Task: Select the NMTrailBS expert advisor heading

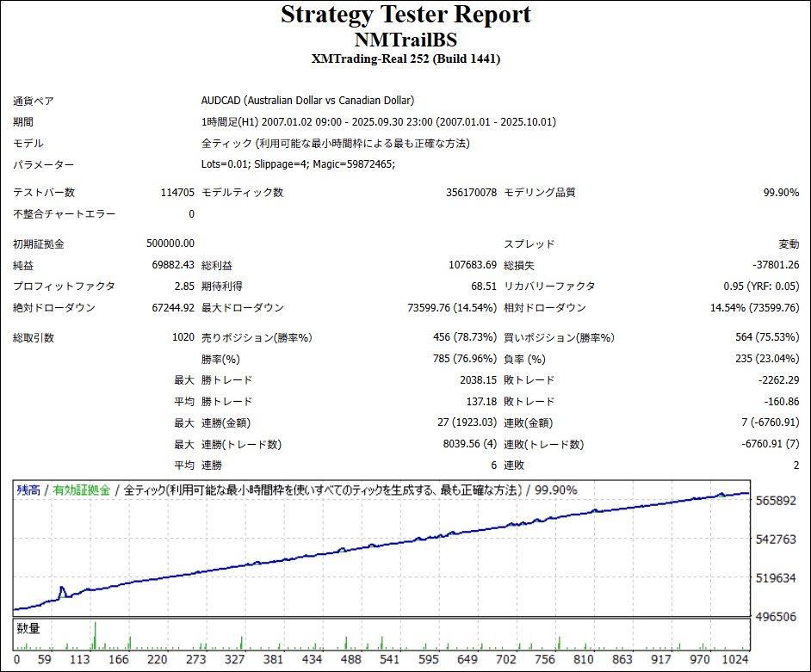Action: point(405,40)
